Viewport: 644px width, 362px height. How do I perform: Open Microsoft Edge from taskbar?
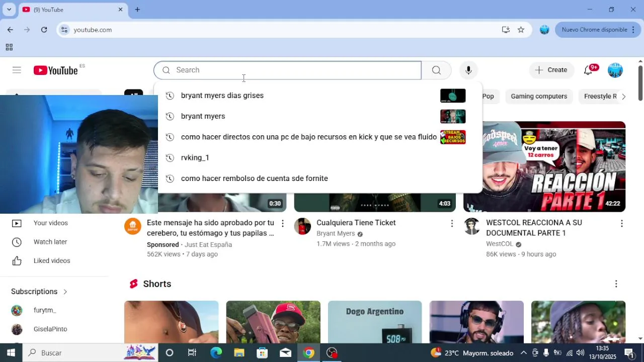pos(216,353)
